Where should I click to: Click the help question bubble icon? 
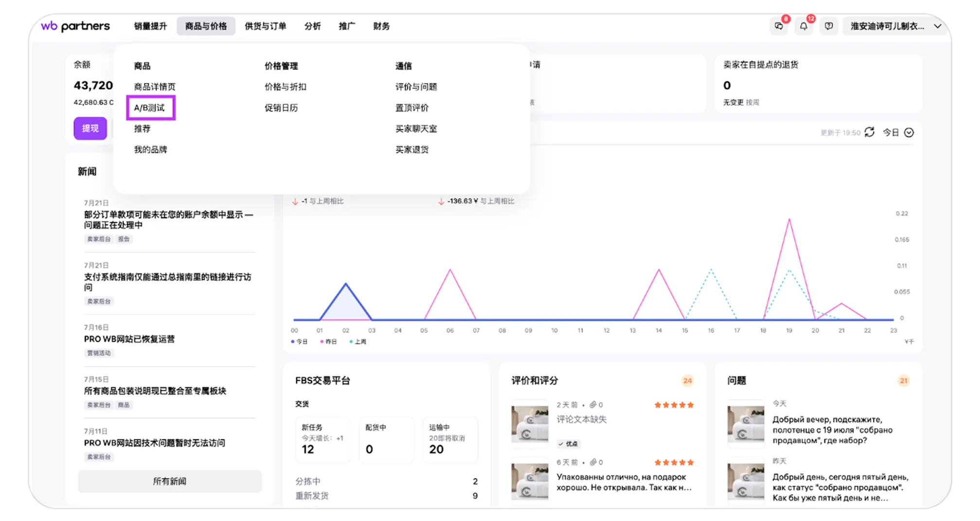click(829, 26)
